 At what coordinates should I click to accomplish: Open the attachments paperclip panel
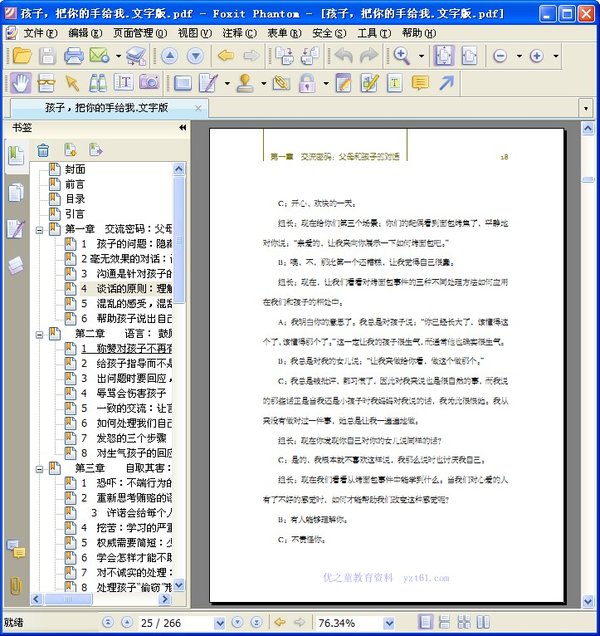pos(15,586)
